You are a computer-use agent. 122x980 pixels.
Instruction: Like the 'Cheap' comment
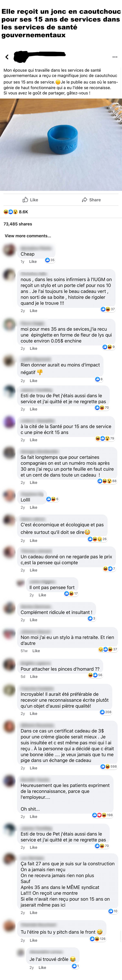point(33,262)
